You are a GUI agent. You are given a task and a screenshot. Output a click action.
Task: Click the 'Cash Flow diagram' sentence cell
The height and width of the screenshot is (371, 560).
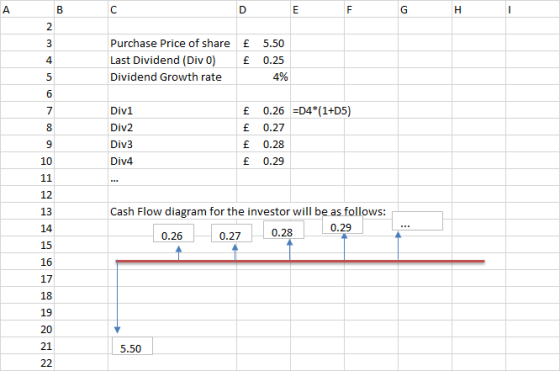[248, 212]
